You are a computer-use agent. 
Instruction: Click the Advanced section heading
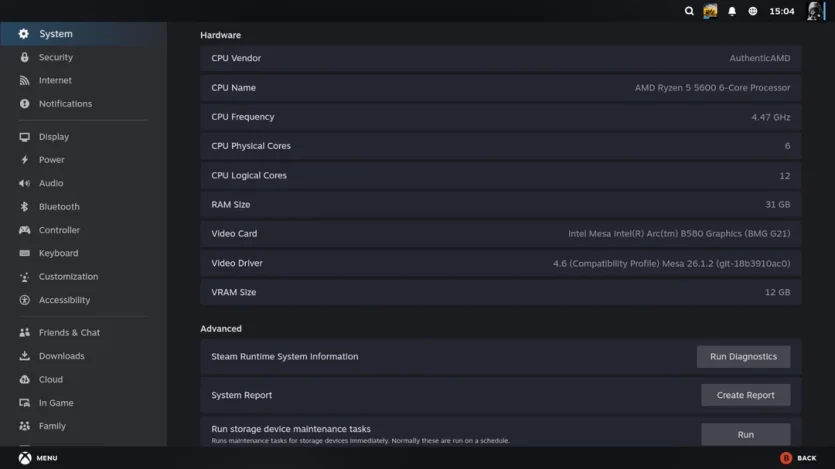pyautogui.click(x=221, y=328)
